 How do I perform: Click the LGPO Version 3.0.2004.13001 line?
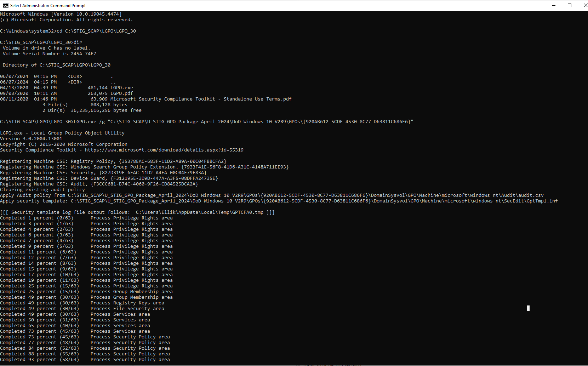point(31,138)
